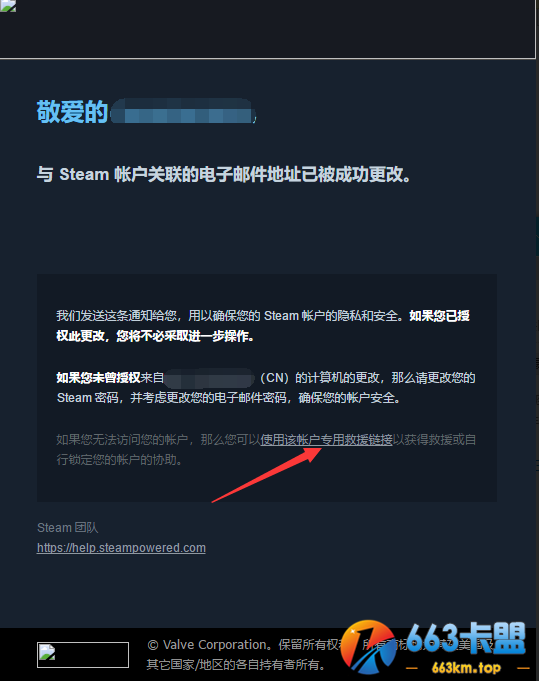
Task: Click the 敬爱的 greeting text
Action: (x=72, y=112)
